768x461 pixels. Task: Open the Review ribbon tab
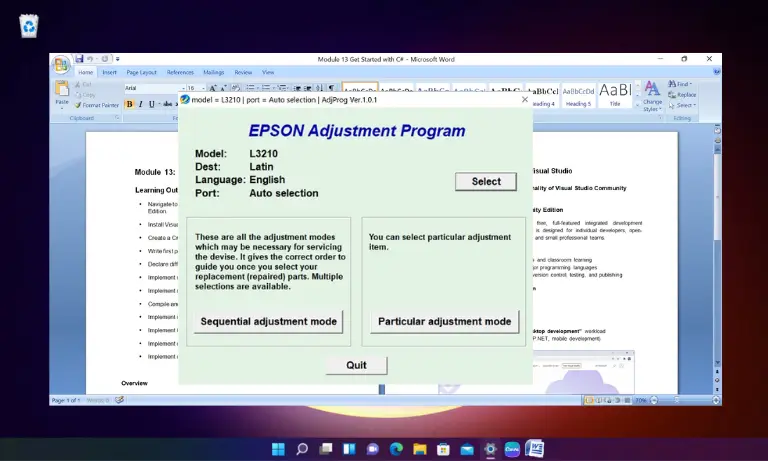click(x=243, y=73)
